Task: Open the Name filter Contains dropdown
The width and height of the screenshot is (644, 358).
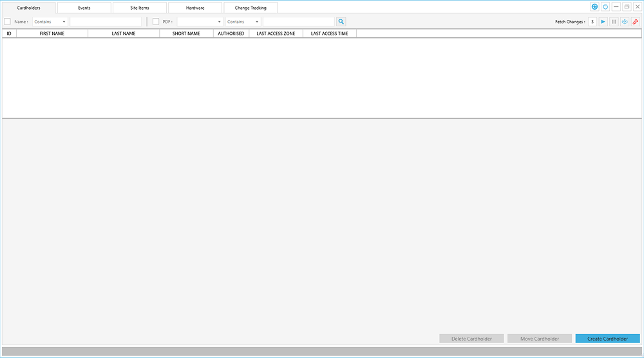Action: (50, 22)
